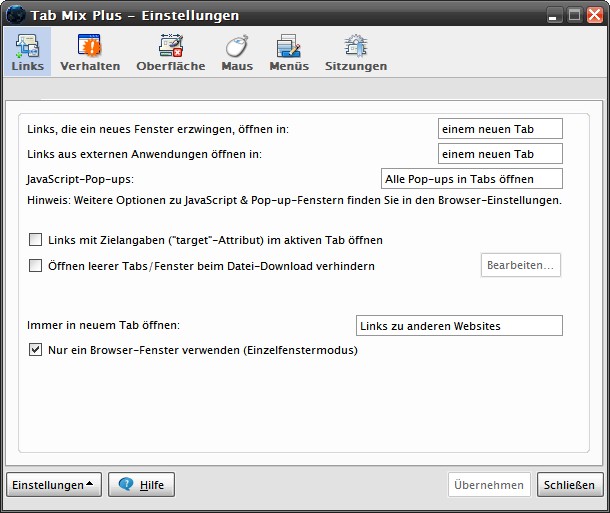This screenshot has height=513, width=610.
Task: Open the Links settings pane icon
Action: [x=27, y=52]
